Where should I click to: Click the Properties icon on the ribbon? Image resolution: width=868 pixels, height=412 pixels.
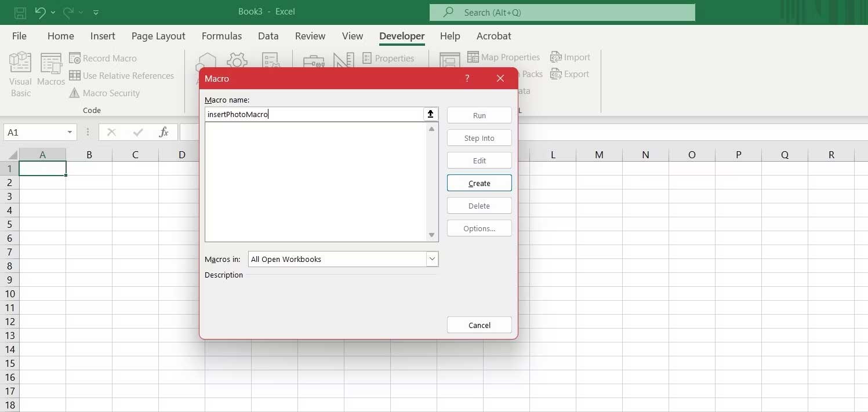point(389,58)
